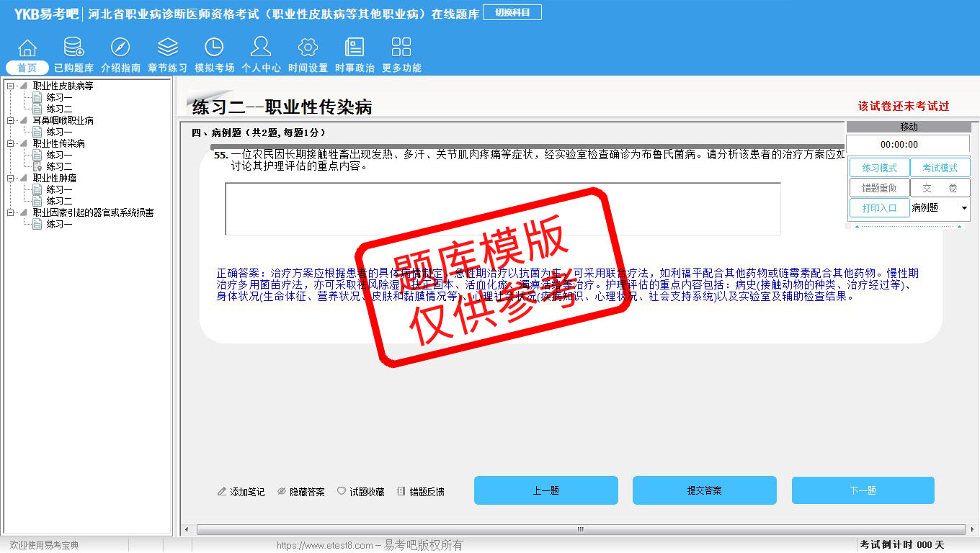980x553 pixels.
Task: Click the 考试倒计时 000 天 status text
Action: [x=902, y=544]
